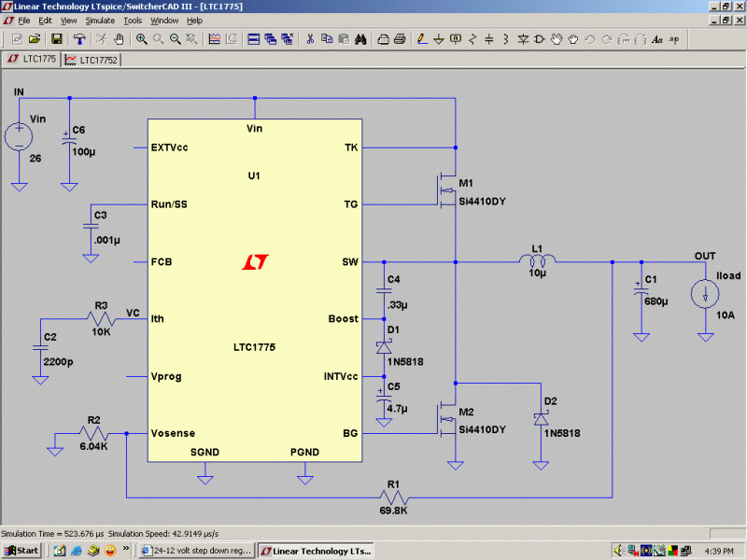
Task: Place an inductor from the toolbar
Action: (506, 39)
